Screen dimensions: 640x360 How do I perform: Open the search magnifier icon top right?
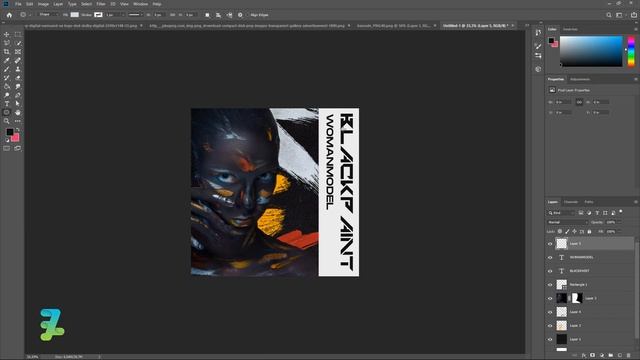click(x=609, y=15)
